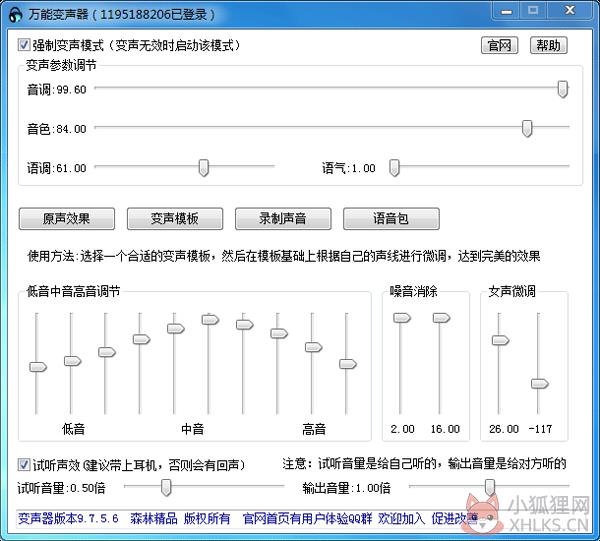Open the 官网 website button

(x=499, y=45)
